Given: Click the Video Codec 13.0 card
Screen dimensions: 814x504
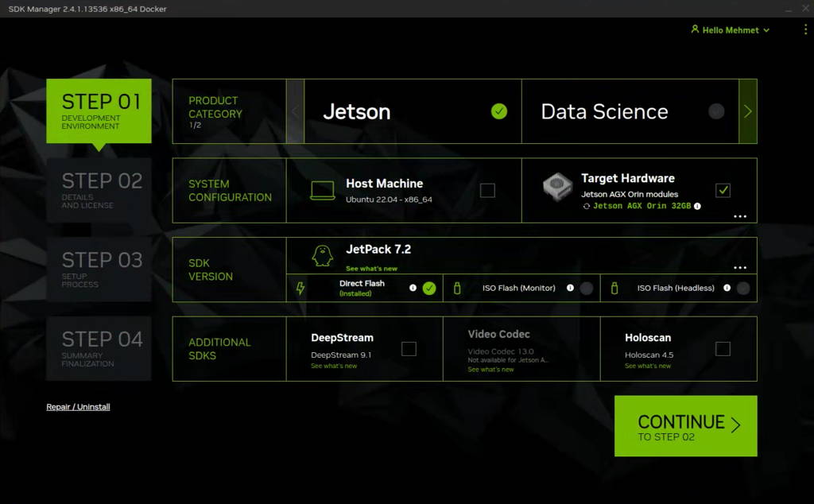Looking at the screenshot, I should point(521,349).
